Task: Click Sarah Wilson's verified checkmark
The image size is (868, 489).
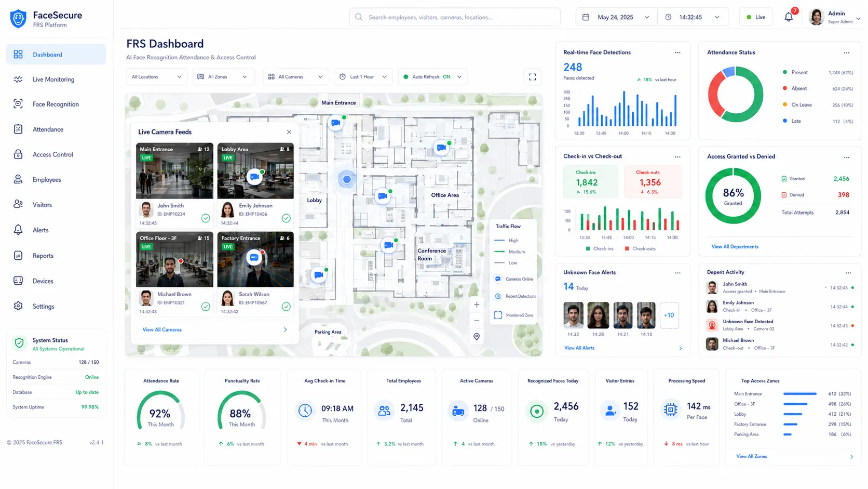Action: [286, 307]
